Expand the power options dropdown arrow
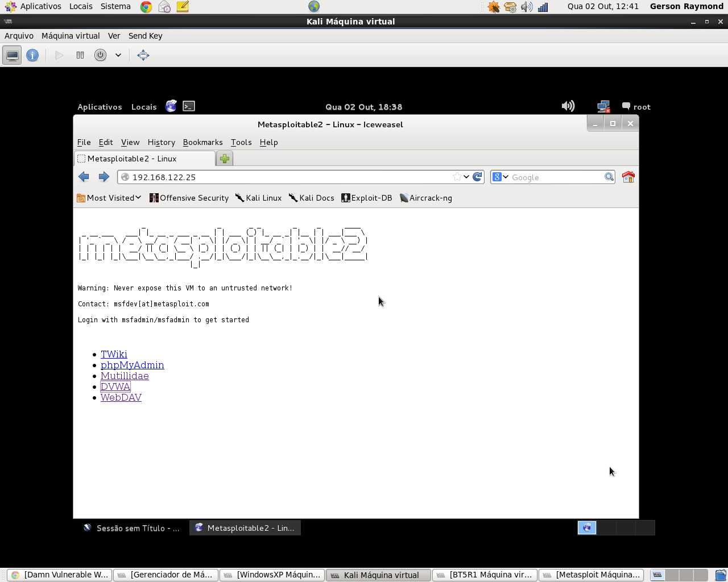728x582 pixels. (118, 55)
